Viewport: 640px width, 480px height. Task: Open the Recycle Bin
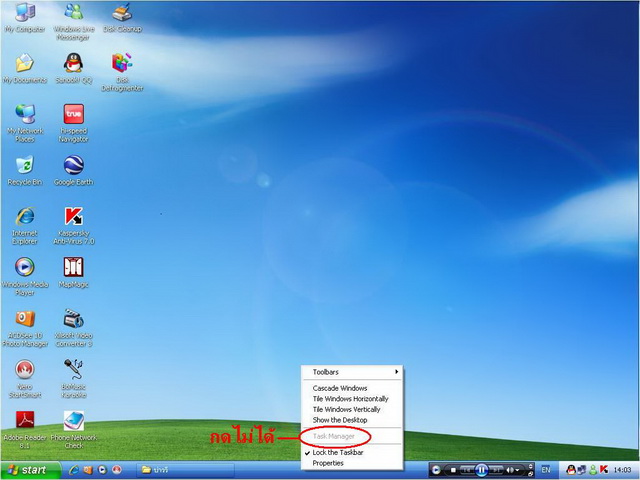click(x=25, y=170)
